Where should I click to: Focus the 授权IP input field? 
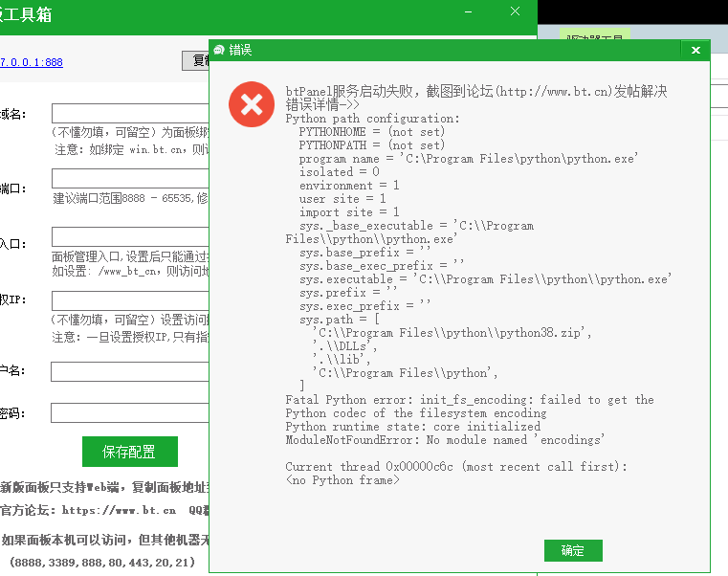pos(130,300)
